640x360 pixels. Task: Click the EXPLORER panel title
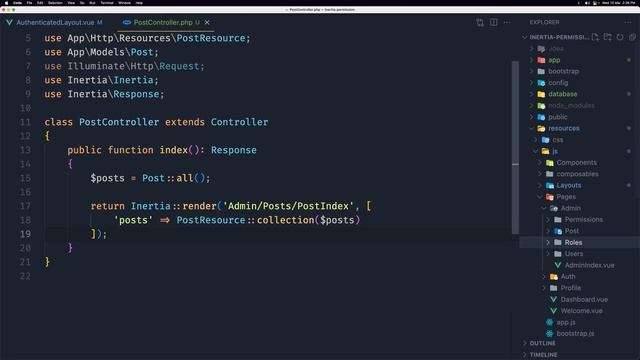[544, 22]
